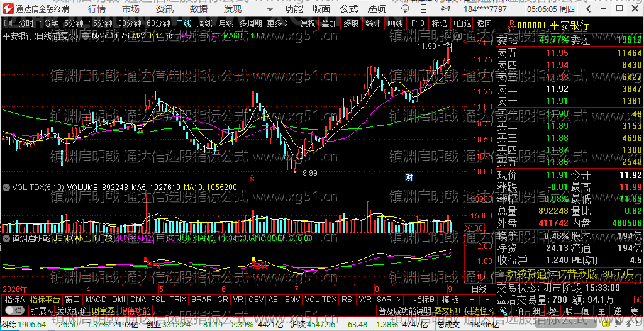
Task: Select the VOL-TDX indicator tab
Action: [x=321, y=300]
